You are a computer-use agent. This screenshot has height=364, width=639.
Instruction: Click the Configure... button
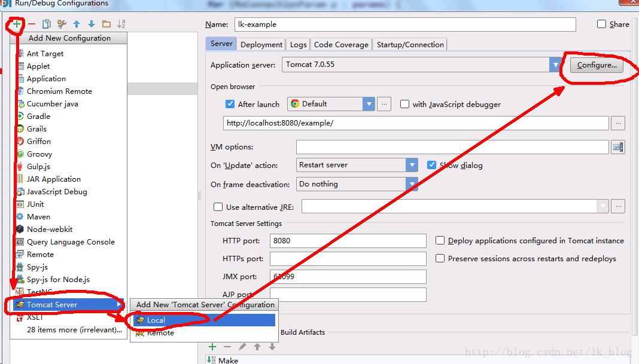pyautogui.click(x=597, y=65)
